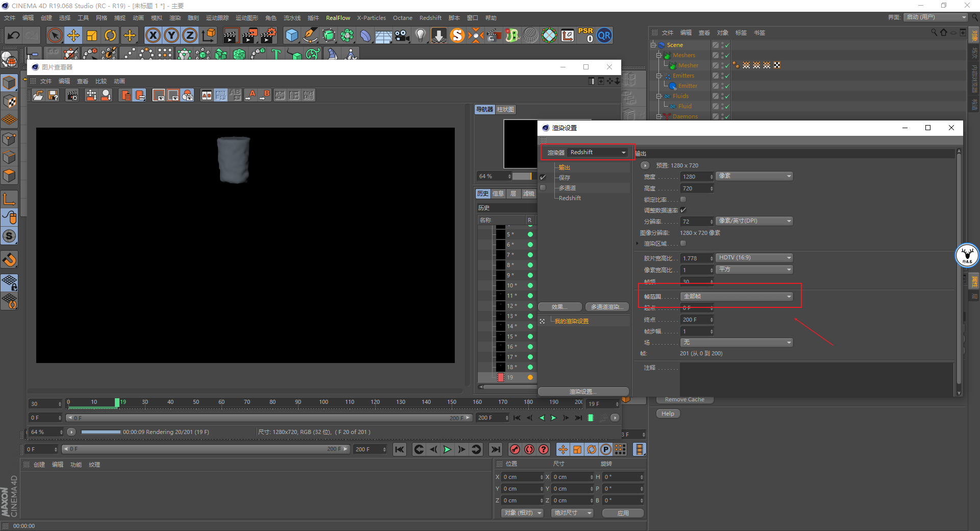The height and width of the screenshot is (531, 980).
Task: Toggle the Y axis lock
Action: point(171,35)
